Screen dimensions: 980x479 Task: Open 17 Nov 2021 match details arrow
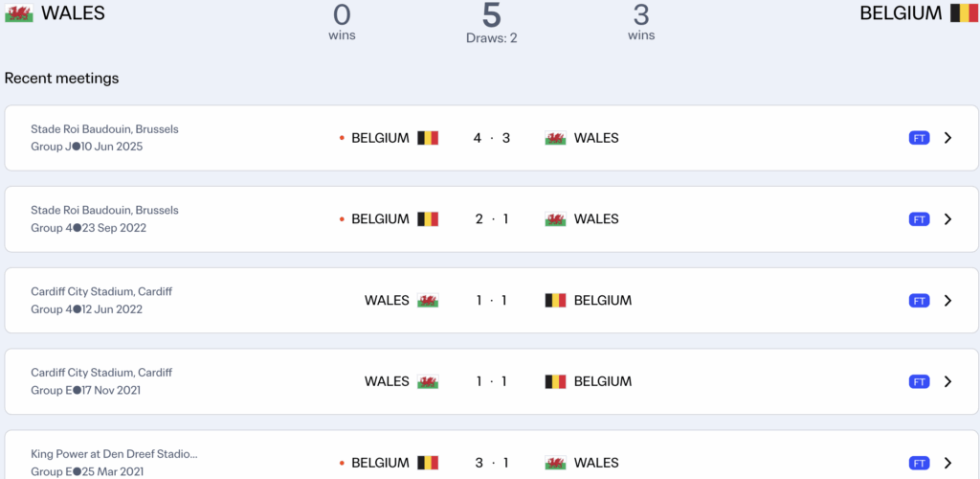pos(947,381)
